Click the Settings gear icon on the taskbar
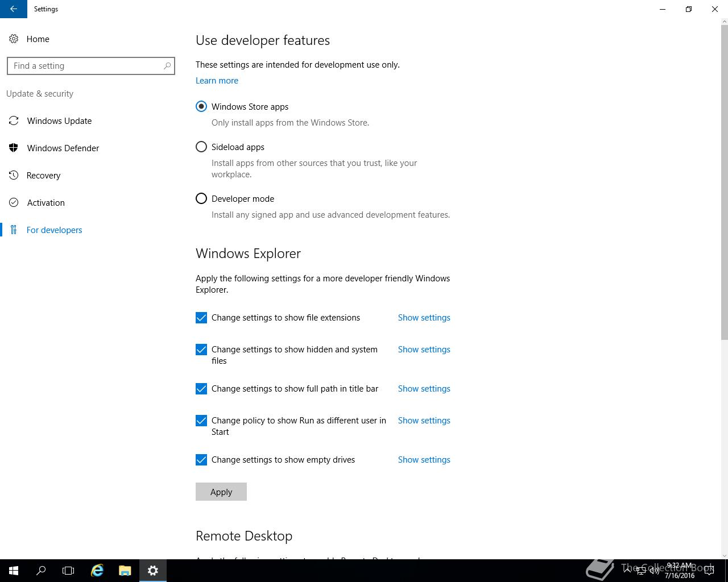Viewport: 728px width, 582px height. 153,571
